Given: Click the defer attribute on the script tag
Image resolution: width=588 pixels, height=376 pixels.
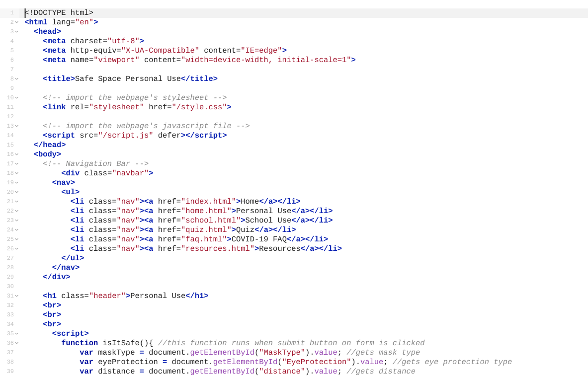Looking at the screenshot, I should click(169, 135).
